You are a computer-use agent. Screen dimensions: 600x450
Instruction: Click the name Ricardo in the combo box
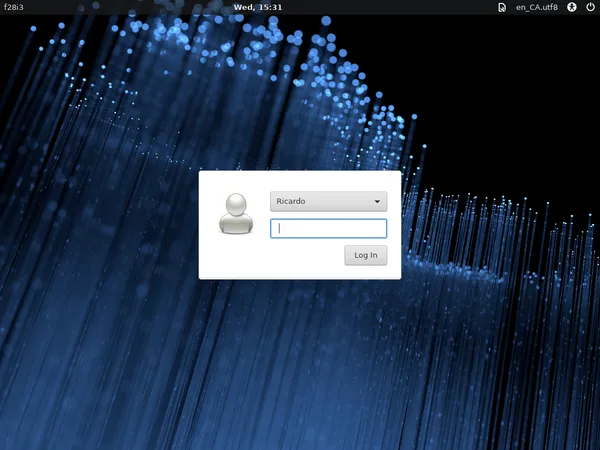pyautogui.click(x=291, y=201)
